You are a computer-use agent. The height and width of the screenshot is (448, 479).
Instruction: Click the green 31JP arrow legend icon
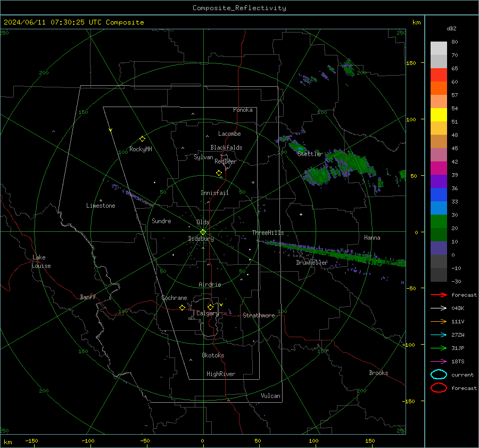[439, 348]
